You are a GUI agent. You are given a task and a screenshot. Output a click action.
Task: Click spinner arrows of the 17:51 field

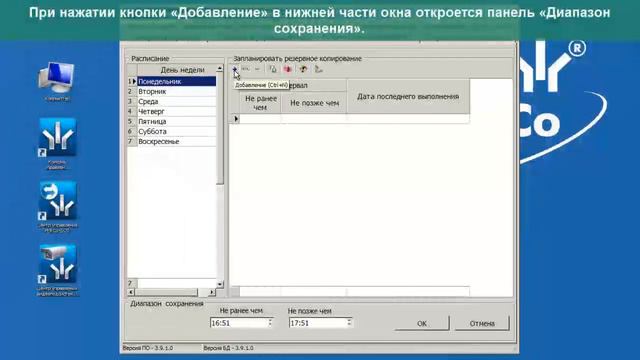coord(349,323)
